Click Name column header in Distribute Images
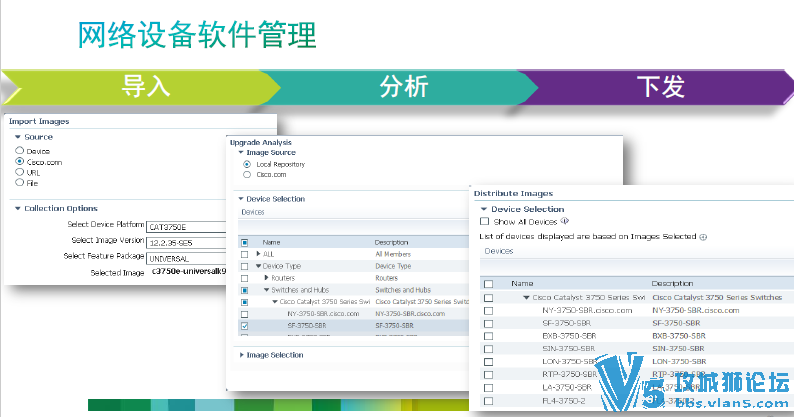The width and height of the screenshot is (794, 417). click(x=522, y=284)
